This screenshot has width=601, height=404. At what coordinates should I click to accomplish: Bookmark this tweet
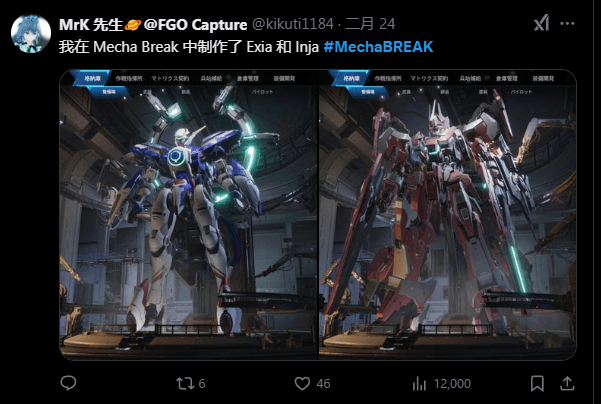click(x=537, y=383)
